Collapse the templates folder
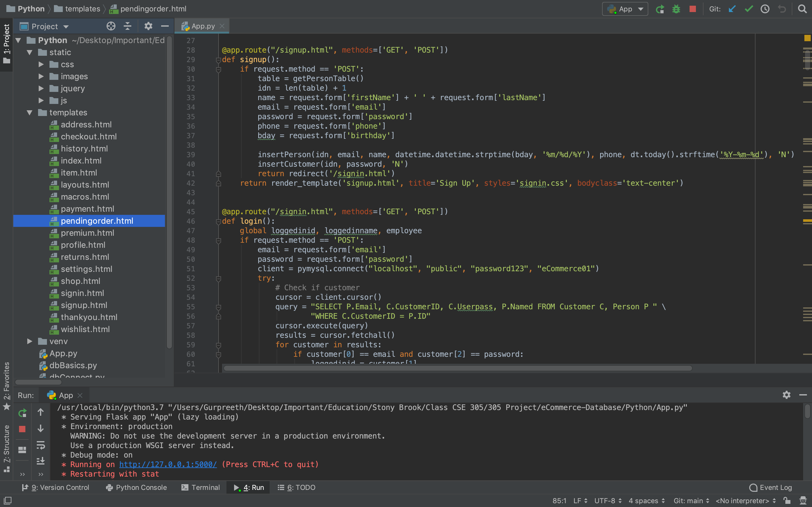 pyautogui.click(x=30, y=113)
